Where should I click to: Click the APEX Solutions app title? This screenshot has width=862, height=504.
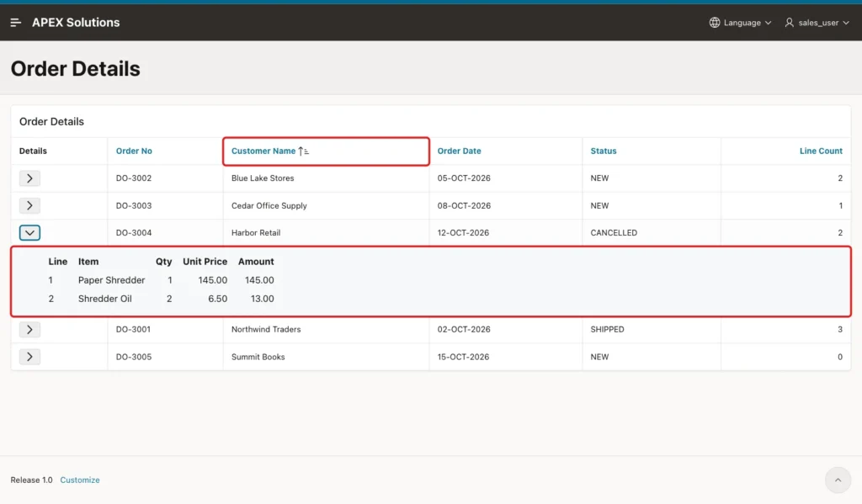click(x=76, y=23)
